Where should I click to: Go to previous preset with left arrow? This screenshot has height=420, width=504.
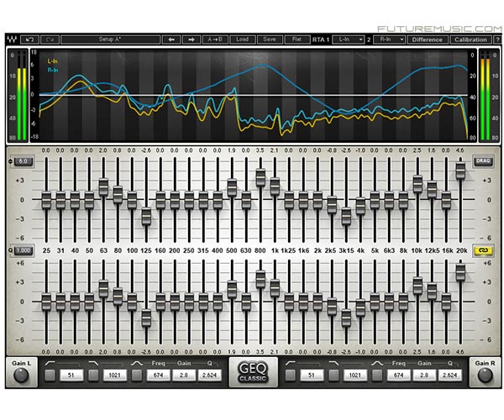click(171, 39)
